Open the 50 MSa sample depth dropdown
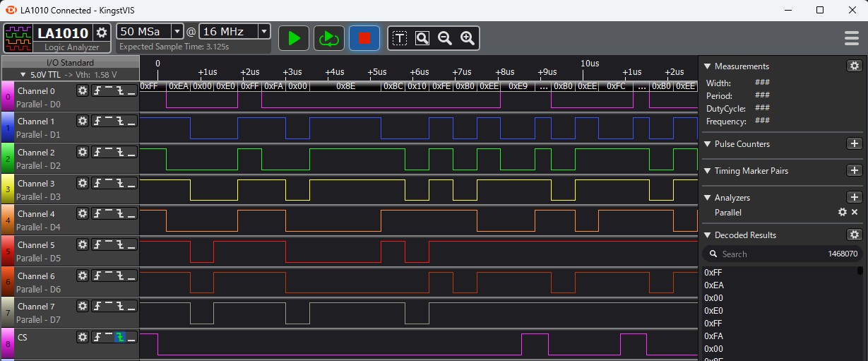This screenshot has height=361, width=868. [x=177, y=31]
